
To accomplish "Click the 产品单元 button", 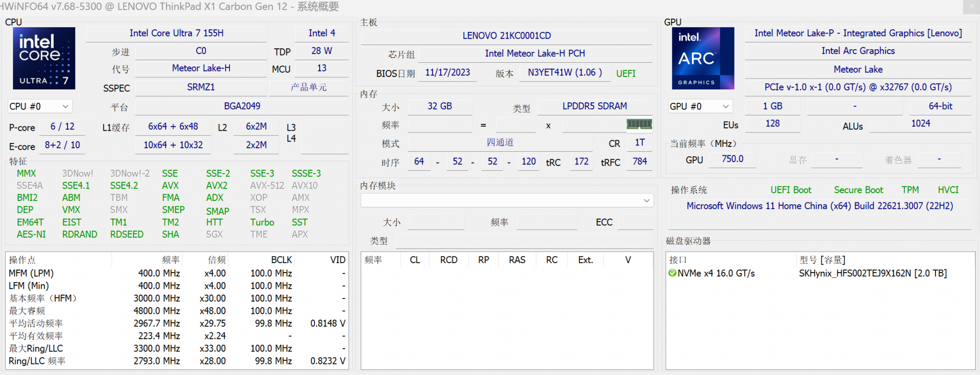I will [x=309, y=88].
